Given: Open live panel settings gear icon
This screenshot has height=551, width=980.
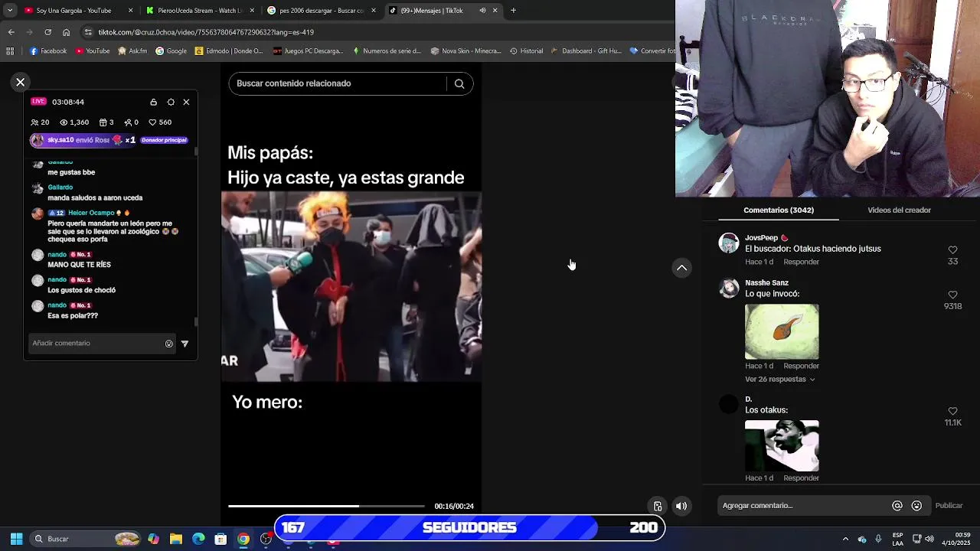Looking at the screenshot, I should pyautogui.click(x=171, y=102).
